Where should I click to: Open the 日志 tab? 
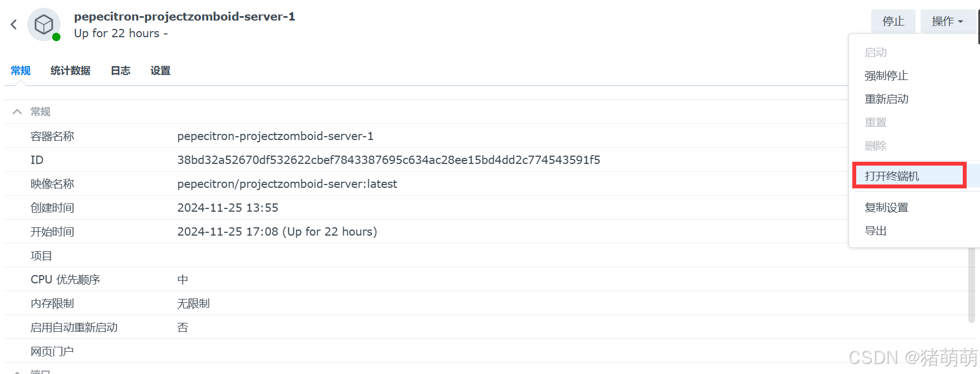click(120, 71)
